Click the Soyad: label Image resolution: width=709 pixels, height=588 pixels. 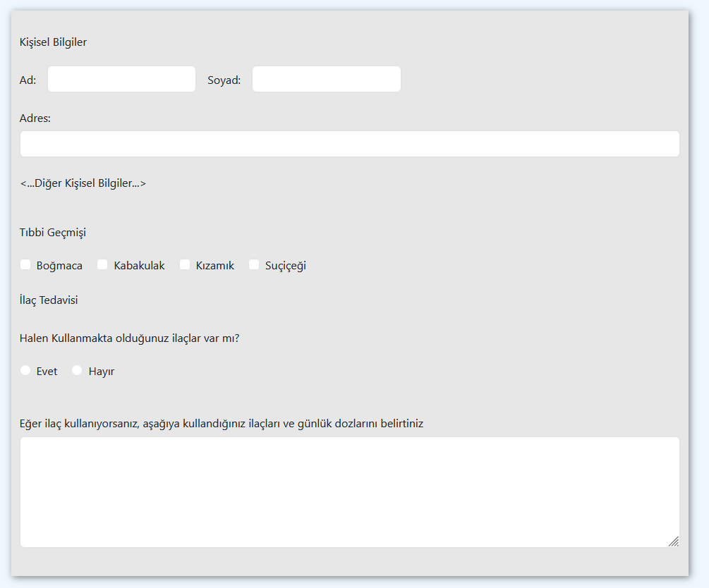tap(223, 80)
